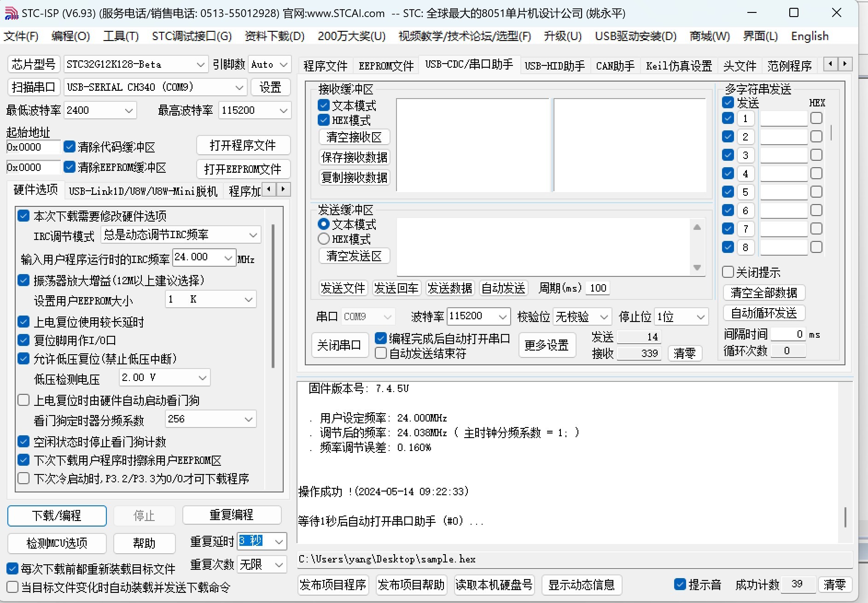Switch to CAN助手 tab

point(615,66)
